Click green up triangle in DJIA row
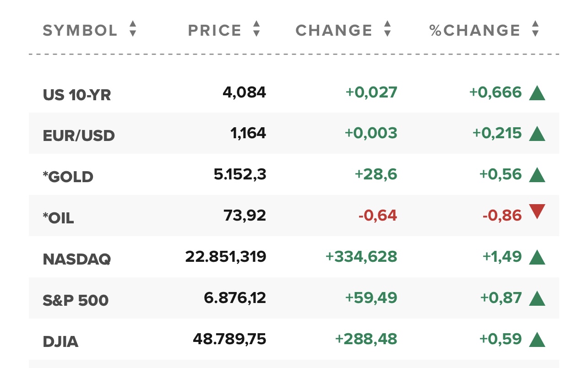Viewport: 588px width, 368px height. coord(537,340)
